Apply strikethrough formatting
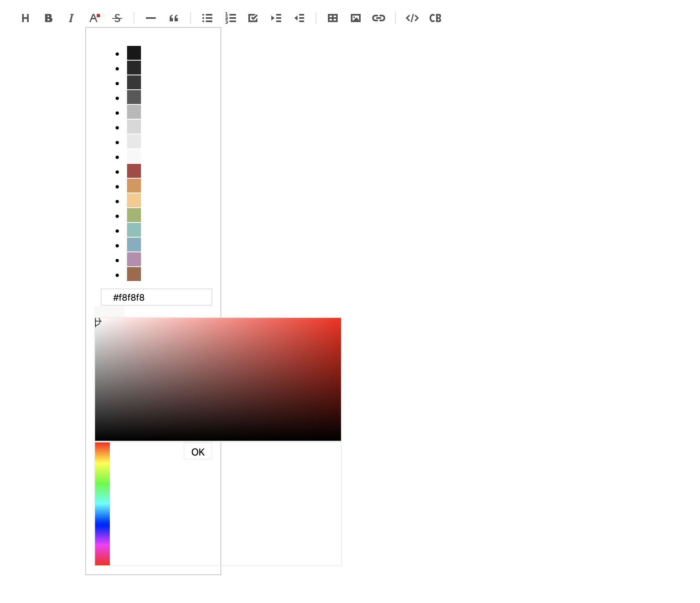 tap(117, 18)
